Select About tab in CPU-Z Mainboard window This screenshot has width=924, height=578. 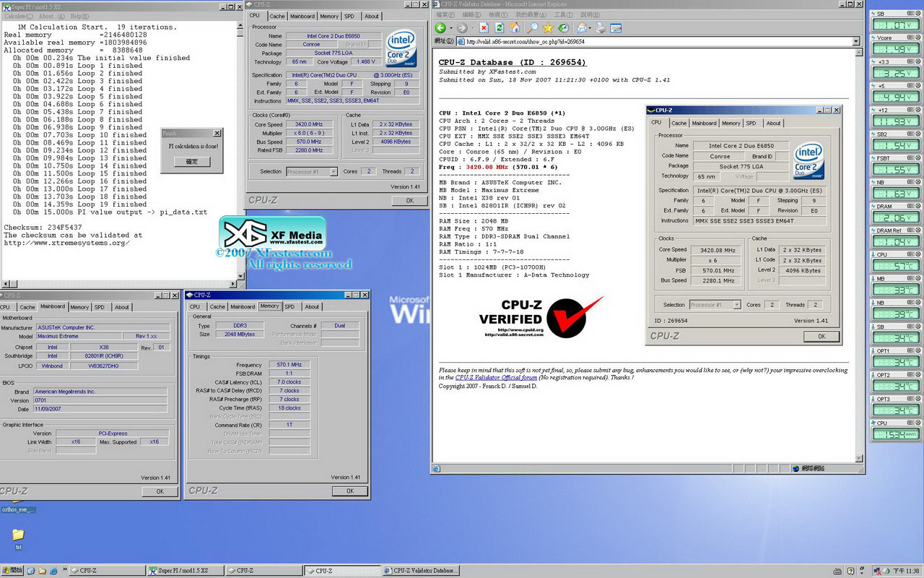coord(122,307)
